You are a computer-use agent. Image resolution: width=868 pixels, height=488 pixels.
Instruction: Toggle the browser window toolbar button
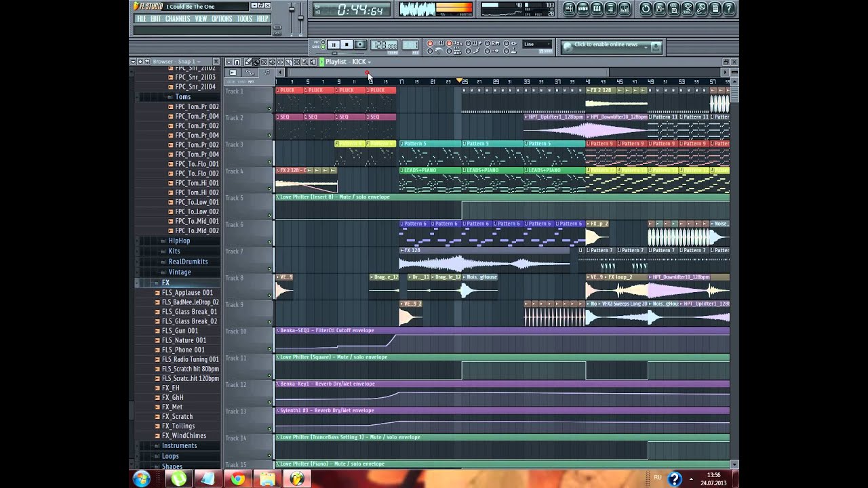(x=610, y=9)
